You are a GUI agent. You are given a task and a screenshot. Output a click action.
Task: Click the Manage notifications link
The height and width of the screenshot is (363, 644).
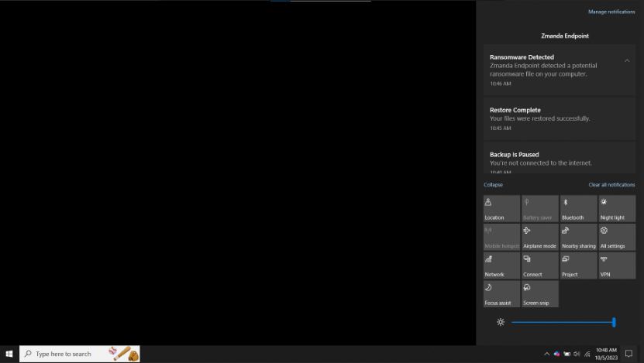pyautogui.click(x=611, y=12)
